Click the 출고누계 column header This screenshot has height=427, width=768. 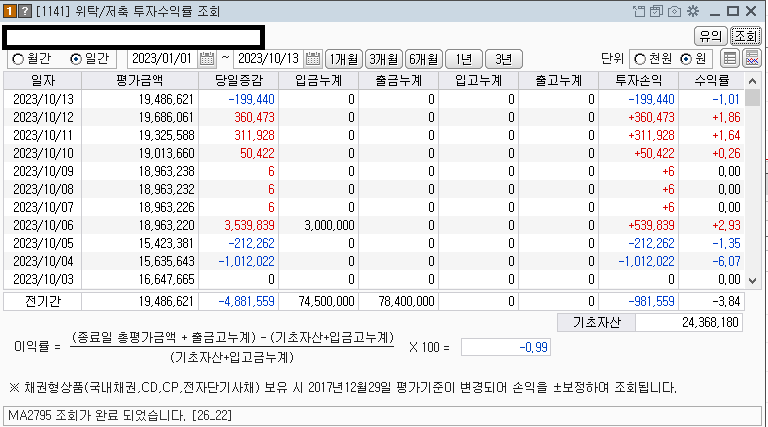pos(559,80)
